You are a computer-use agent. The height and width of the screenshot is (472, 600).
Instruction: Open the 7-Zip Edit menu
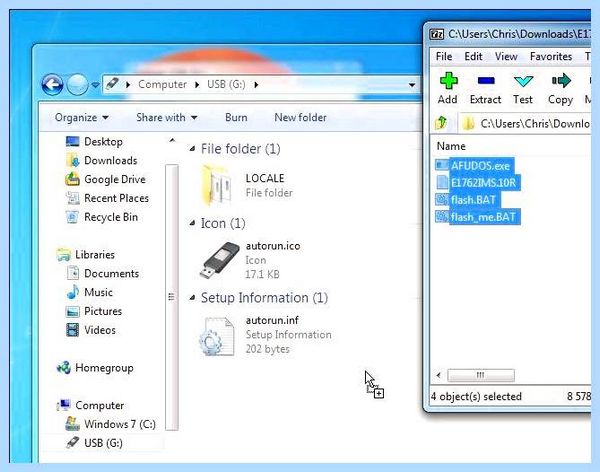[x=473, y=56]
